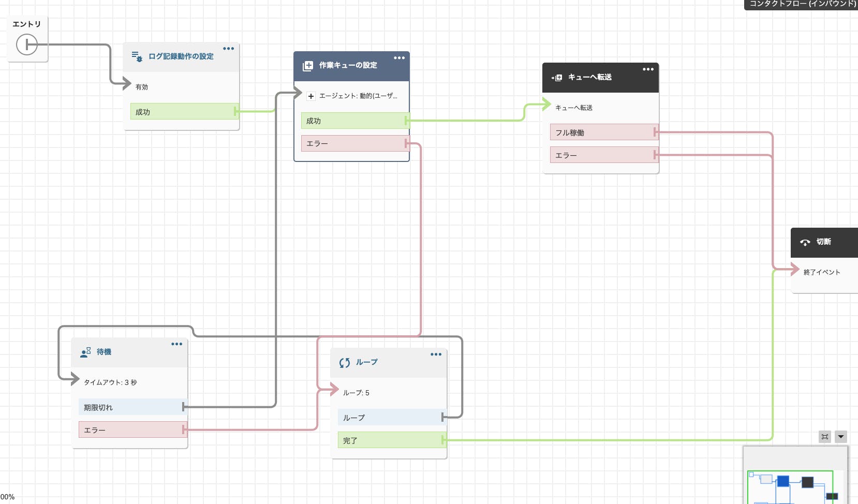
Task: Click the 有効 text in logging block
Action: tap(142, 87)
